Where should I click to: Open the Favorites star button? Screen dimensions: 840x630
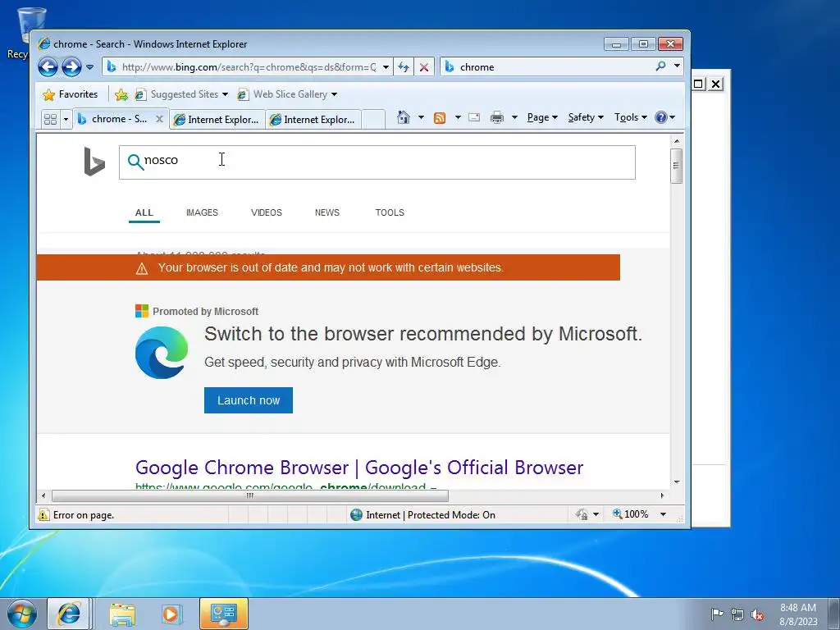coord(71,94)
